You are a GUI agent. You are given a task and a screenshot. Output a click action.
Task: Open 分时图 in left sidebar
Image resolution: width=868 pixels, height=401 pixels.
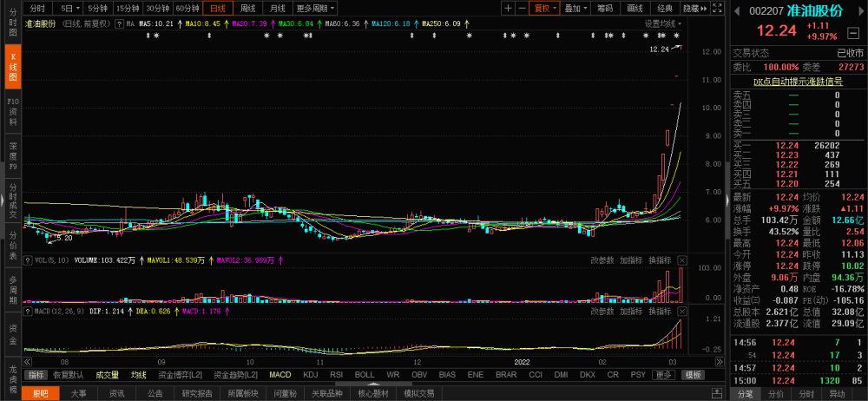[x=13, y=22]
